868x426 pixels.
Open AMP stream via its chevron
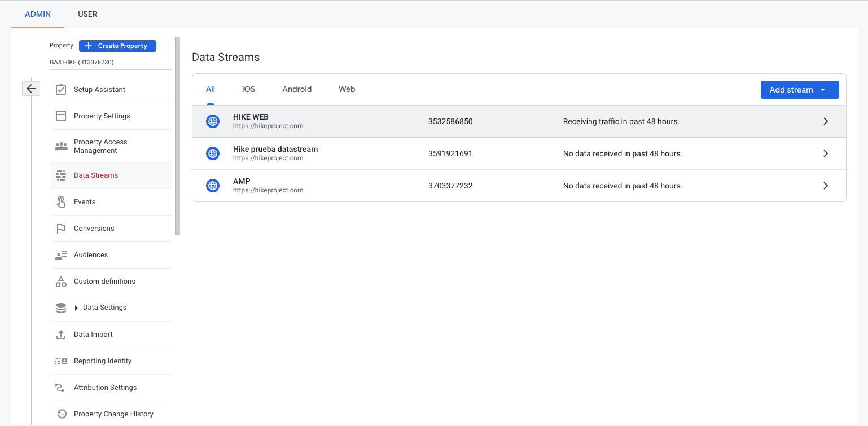[x=826, y=186]
